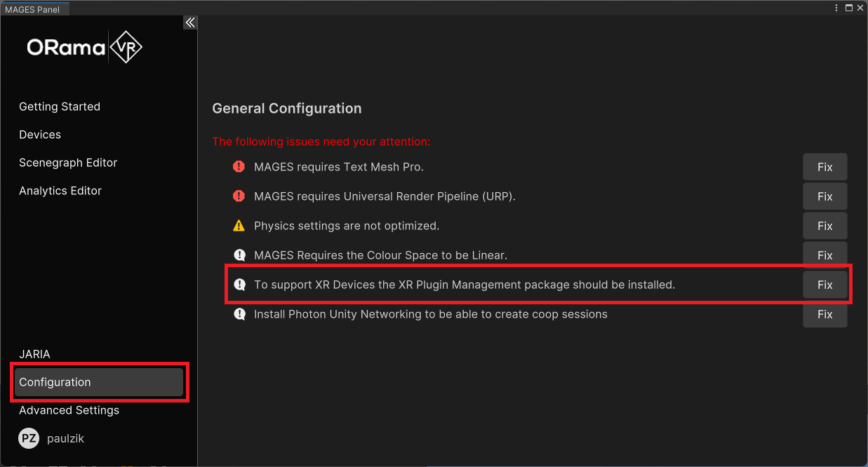Collapse the sidebar with the double chevron
The image size is (868, 467).
pos(189,22)
